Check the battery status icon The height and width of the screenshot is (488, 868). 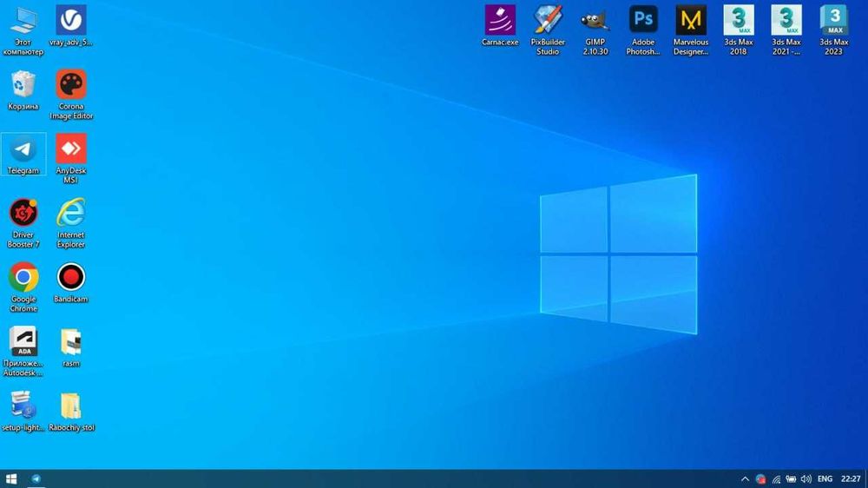click(791, 479)
